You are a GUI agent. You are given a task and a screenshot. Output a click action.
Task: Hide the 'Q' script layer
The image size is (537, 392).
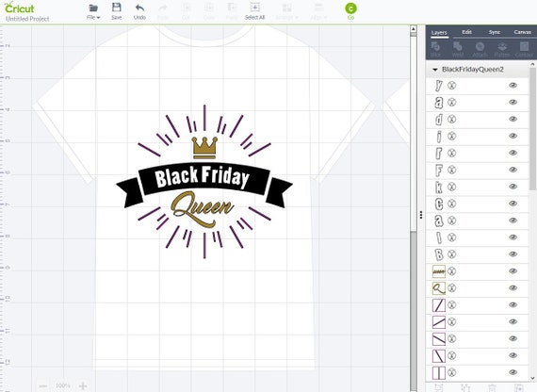pyautogui.click(x=513, y=288)
